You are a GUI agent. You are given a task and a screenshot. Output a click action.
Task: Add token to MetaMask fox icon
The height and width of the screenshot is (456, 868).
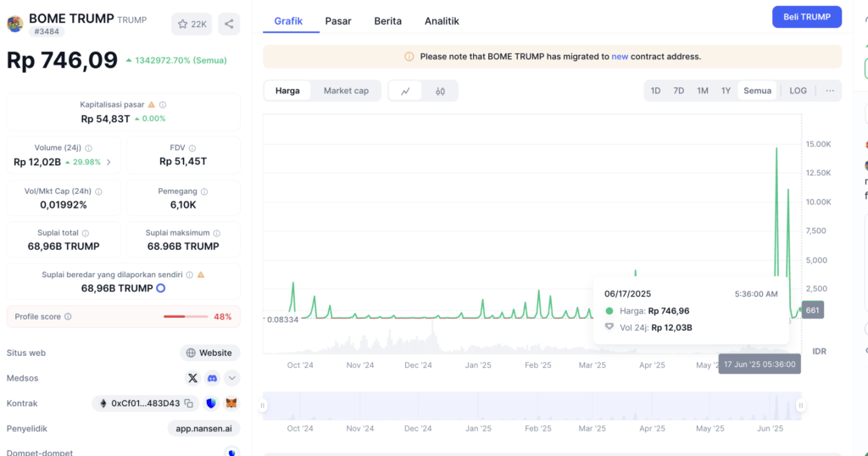[x=231, y=403]
